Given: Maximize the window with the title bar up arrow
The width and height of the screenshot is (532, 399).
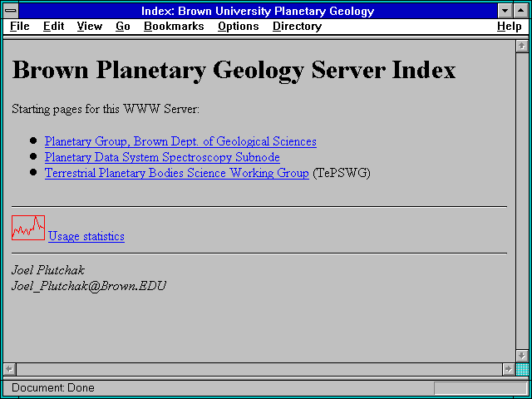Looking at the screenshot, I should coord(521,11).
